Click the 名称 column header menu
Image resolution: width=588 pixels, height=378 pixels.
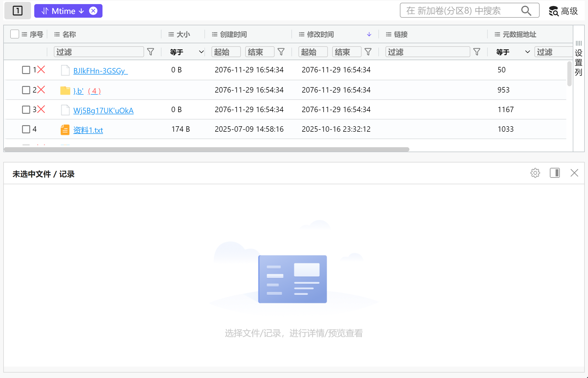click(x=57, y=34)
